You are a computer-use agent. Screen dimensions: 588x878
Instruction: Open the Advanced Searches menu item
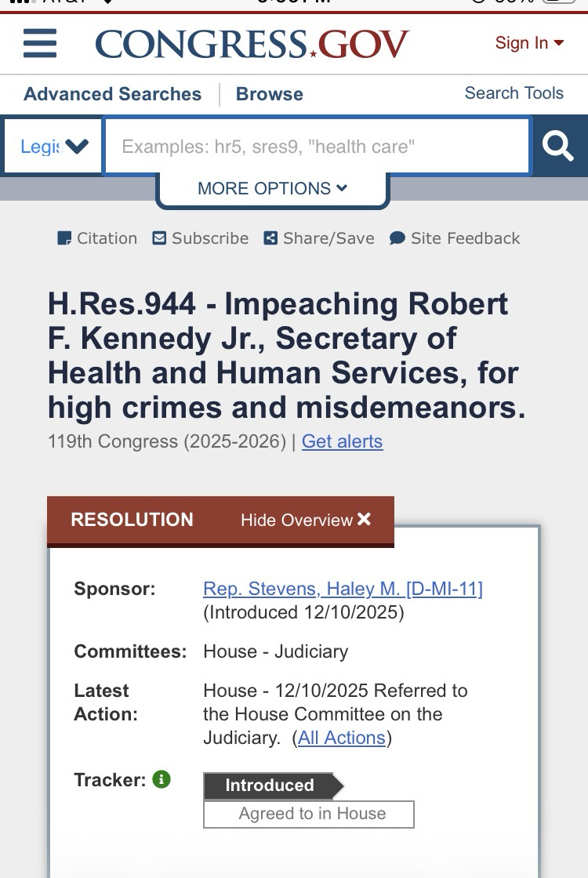click(112, 94)
